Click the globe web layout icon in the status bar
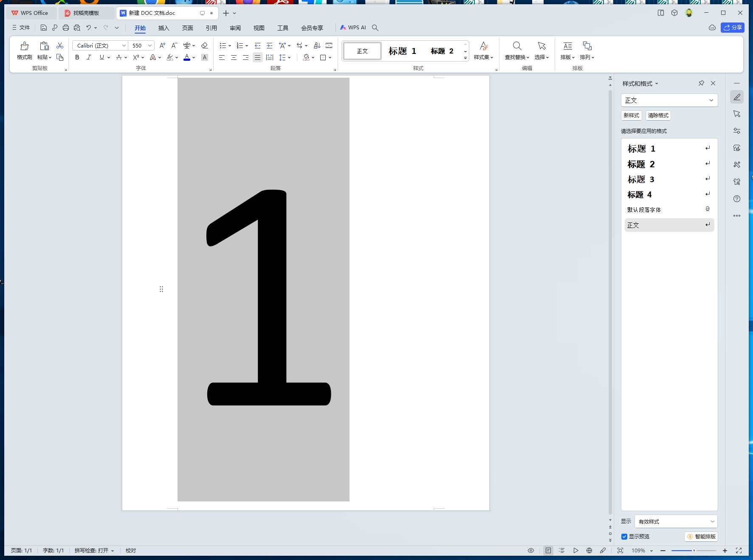Viewport: 753px width, 560px height. pos(589,551)
